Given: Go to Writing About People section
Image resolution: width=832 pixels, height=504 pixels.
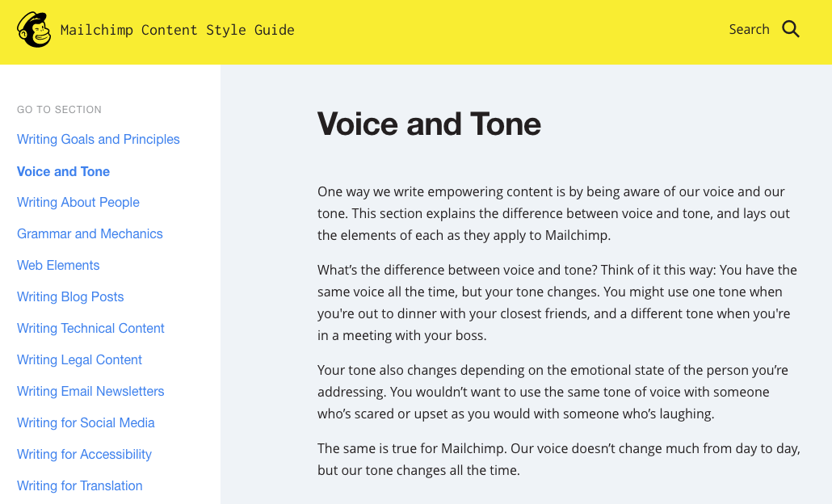Looking at the screenshot, I should tap(78, 202).
